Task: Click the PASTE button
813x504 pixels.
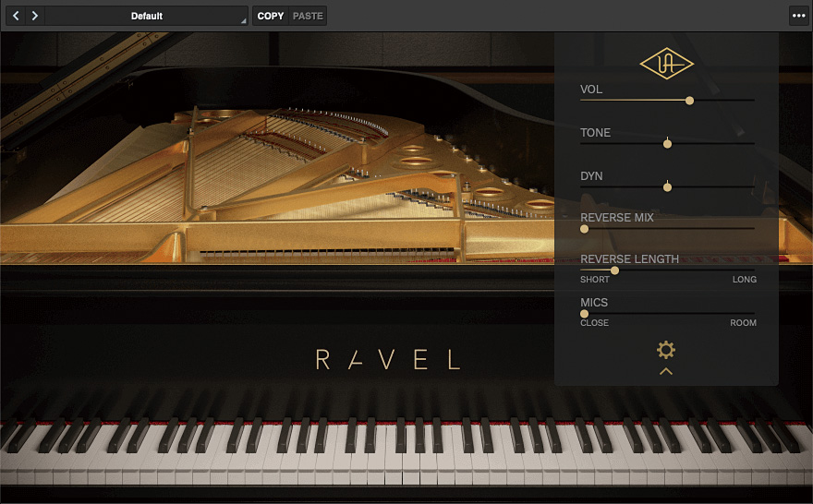Action: point(308,16)
